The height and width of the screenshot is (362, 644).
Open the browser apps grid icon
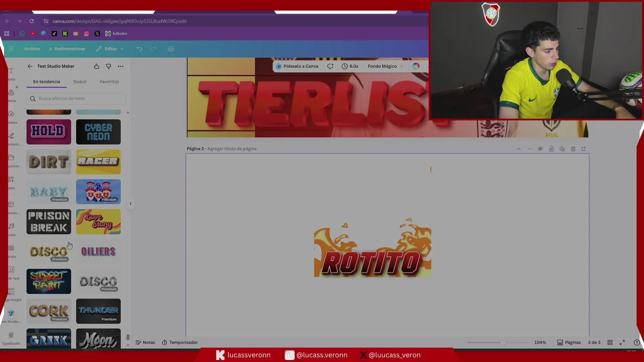coord(7,34)
